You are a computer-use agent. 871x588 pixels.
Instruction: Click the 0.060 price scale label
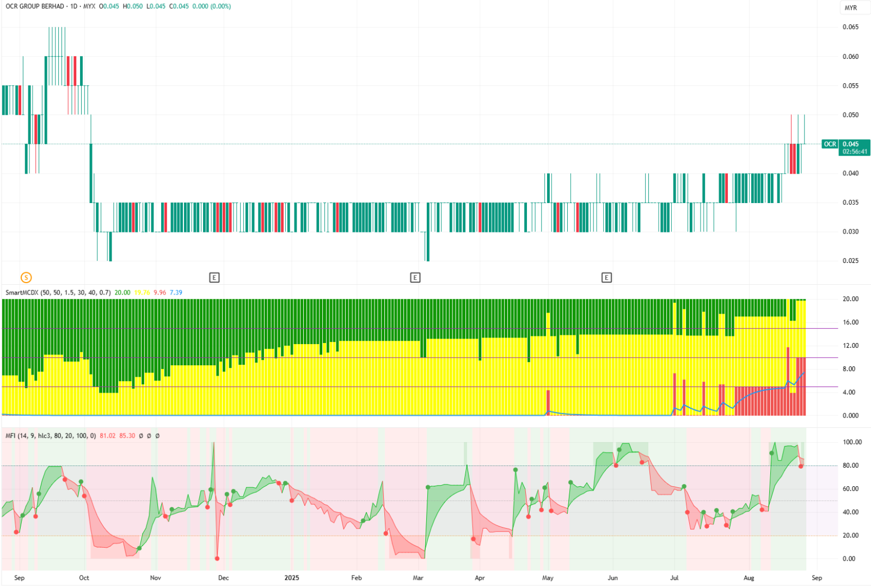coord(850,57)
